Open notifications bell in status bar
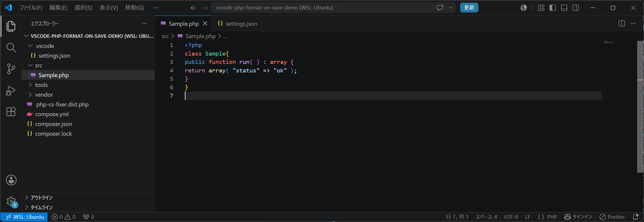644x222 pixels. point(636,217)
